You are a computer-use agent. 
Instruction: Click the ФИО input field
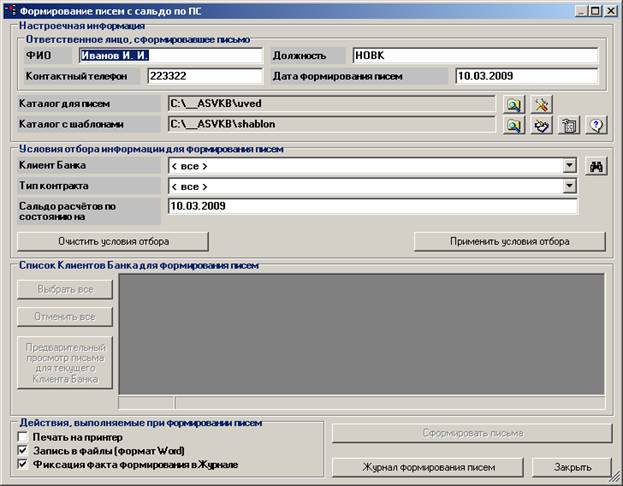click(x=170, y=56)
